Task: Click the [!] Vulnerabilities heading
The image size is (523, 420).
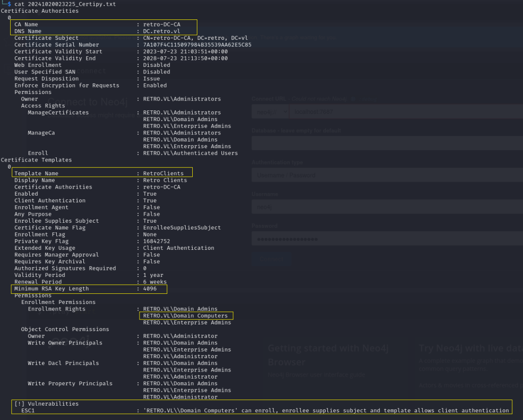Action: pos(47,404)
